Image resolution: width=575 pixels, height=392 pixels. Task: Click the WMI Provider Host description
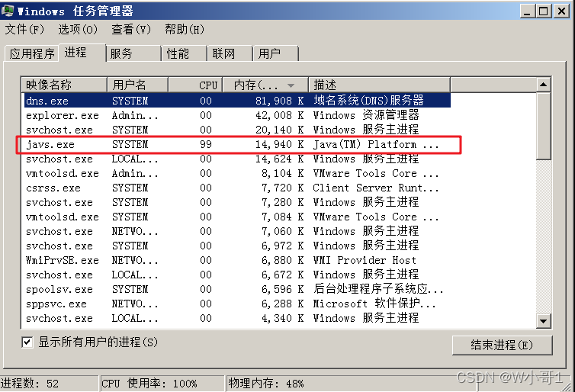[x=365, y=260]
